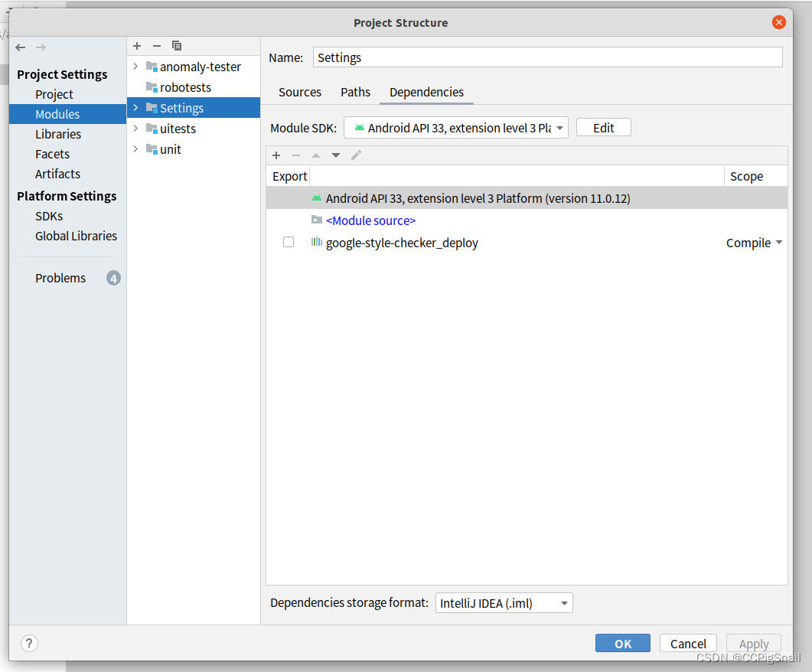This screenshot has width=812, height=672.
Task: Open Libraries settings
Action: click(x=58, y=134)
